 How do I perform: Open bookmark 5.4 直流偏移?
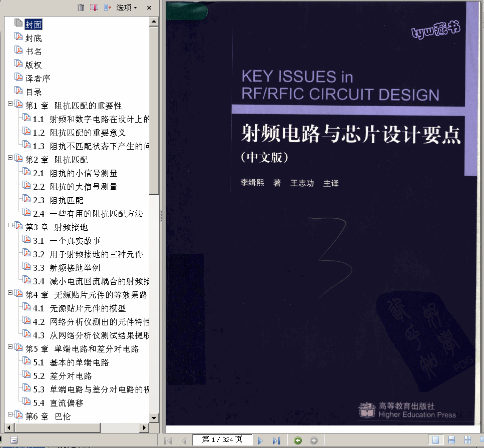click(58, 403)
